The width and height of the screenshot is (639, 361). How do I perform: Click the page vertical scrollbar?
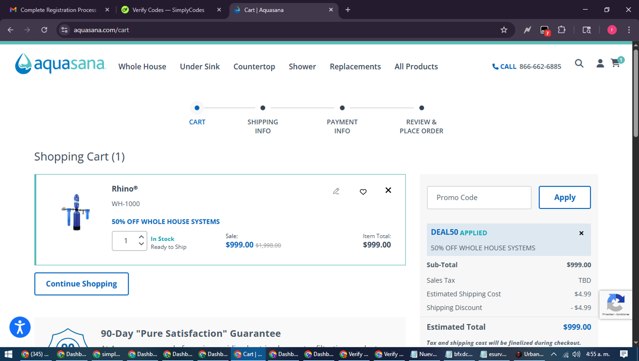tap(635, 94)
